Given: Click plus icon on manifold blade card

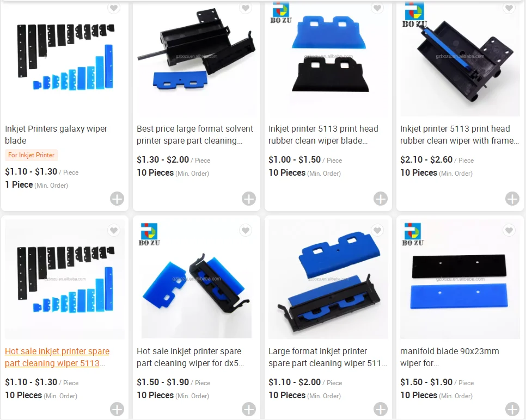Looking at the screenshot, I should point(512,409).
